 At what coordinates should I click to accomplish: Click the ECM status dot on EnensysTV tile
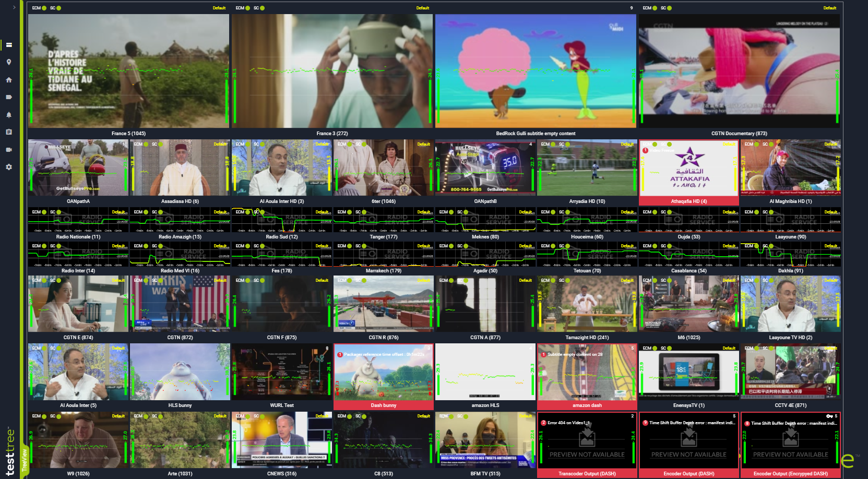[655, 348]
